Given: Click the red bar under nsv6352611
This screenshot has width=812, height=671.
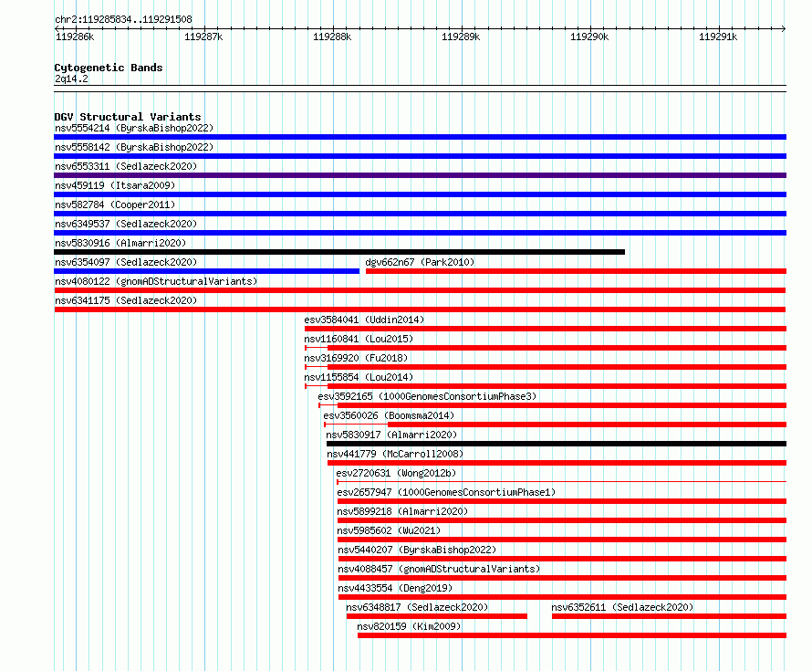Looking at the screenshot, I should pos(669,616).
